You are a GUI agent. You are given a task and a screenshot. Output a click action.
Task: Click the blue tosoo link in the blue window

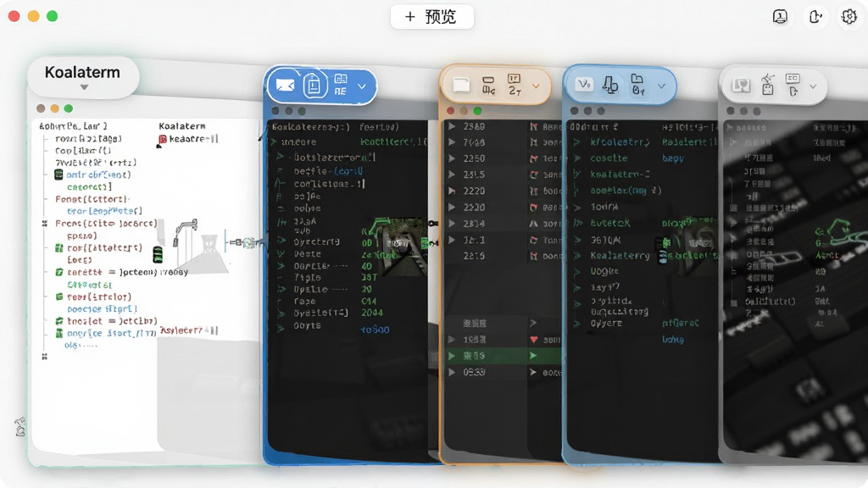click(376, 330)
